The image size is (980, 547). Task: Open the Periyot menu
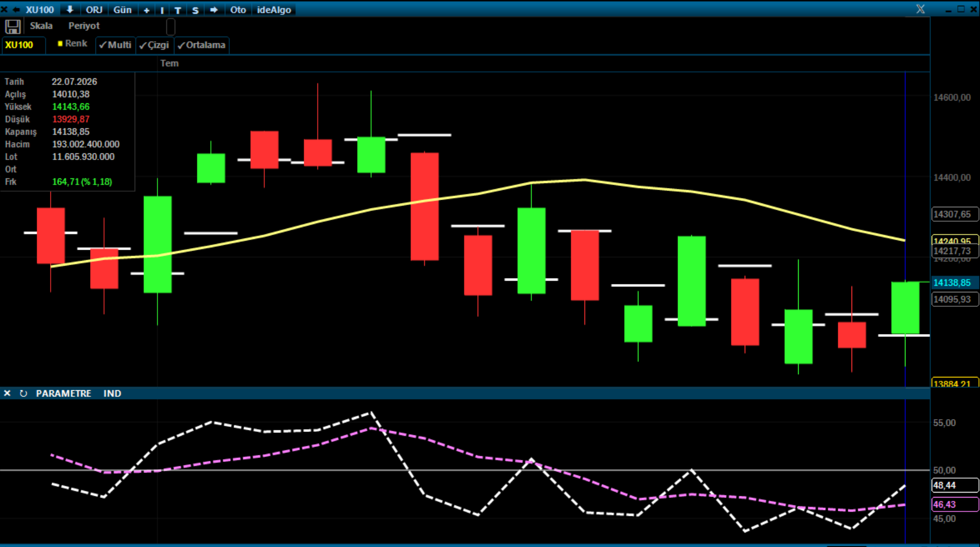pos(84,26)
